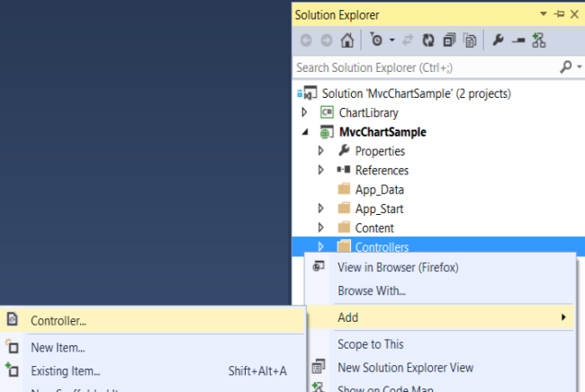Viewport: 585px width, 392px height.
Task: Expand the References node
Action: pos(321,170)
